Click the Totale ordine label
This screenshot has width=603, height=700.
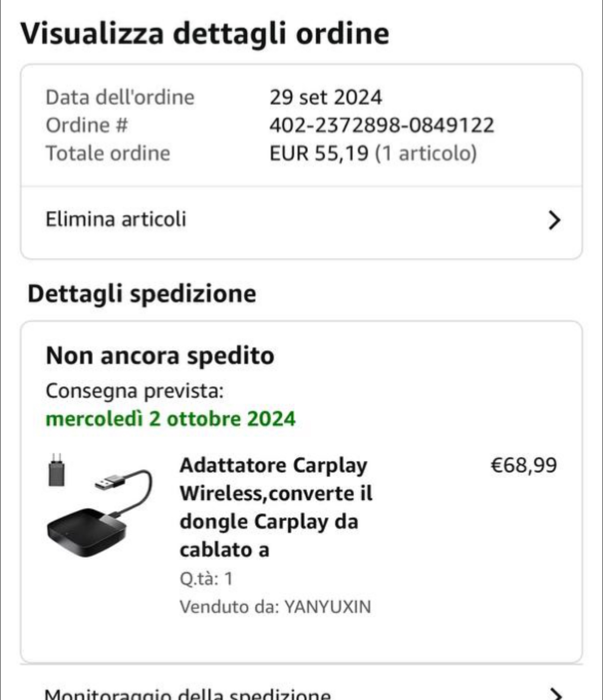108,153
